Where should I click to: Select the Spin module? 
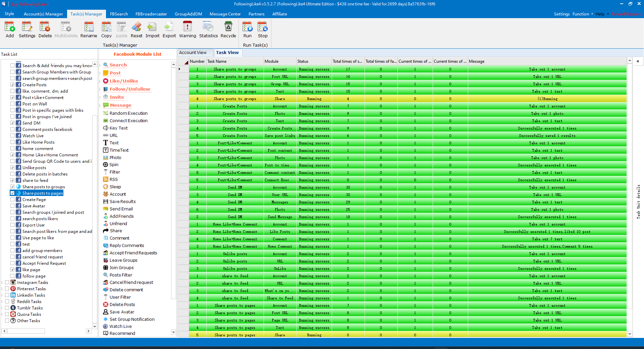tap(111, 165)
